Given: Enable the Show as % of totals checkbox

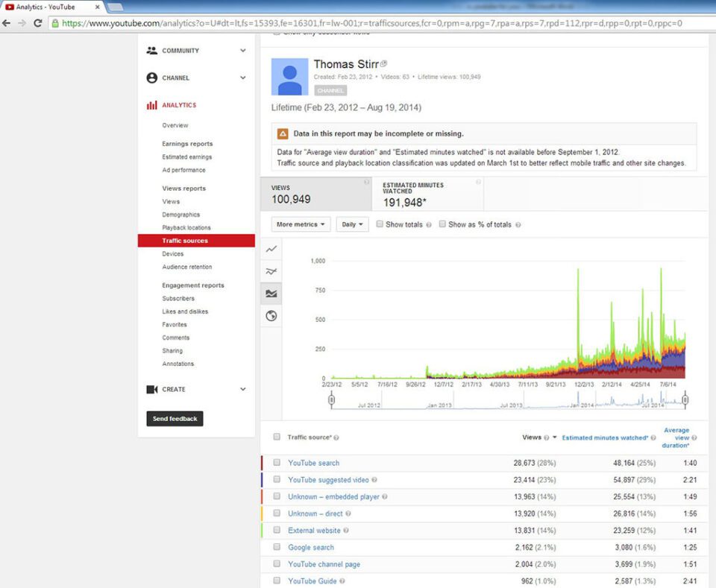Looking at the screenshot, I should coord(442,224).
